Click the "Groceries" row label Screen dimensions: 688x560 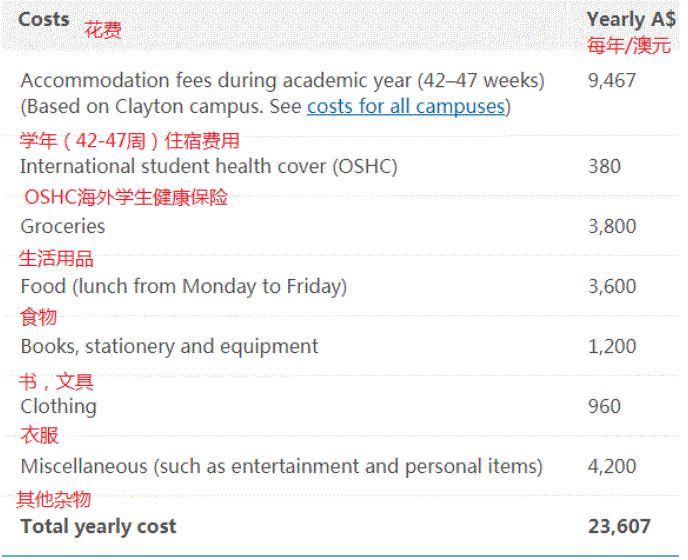pyautogui.click(x=62, y=227)
